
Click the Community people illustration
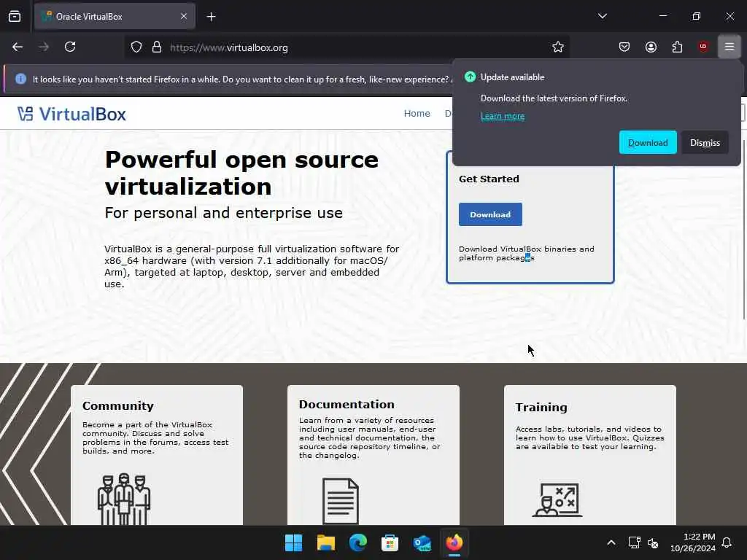[124, 499]
